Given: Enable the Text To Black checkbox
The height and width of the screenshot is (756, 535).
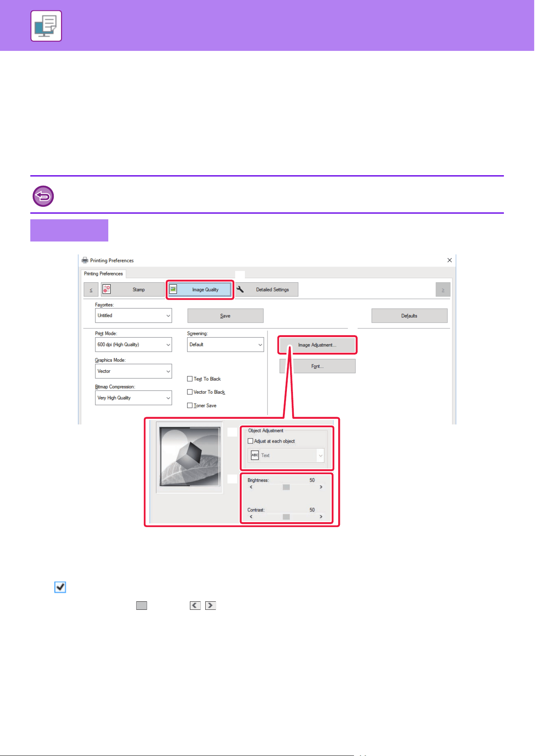Looking at the screenshot, I should (x=190, y=379).
